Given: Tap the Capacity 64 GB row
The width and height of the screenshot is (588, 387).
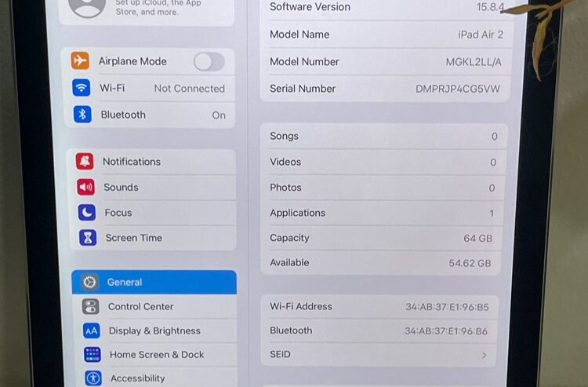Looking at the screenshot, I should [x=381, y=239].
